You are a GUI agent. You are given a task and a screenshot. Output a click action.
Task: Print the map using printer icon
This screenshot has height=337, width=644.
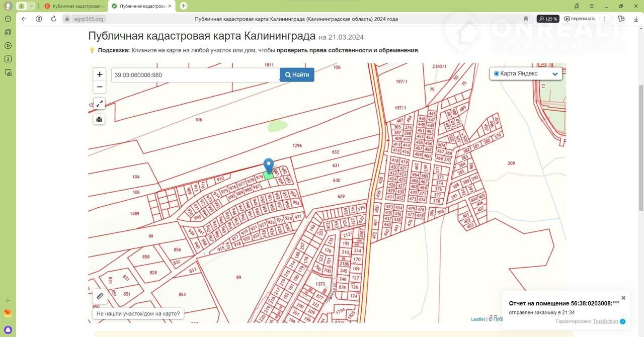(x=99, y=119)
